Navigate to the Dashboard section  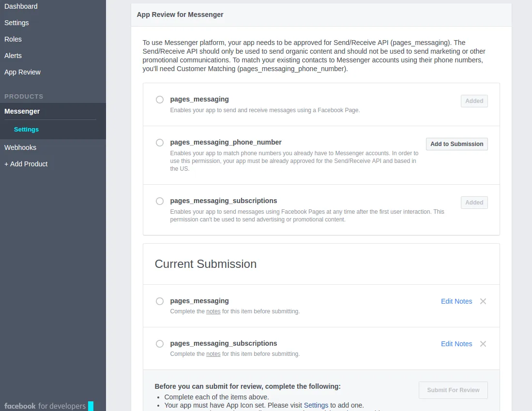point(21,6)
